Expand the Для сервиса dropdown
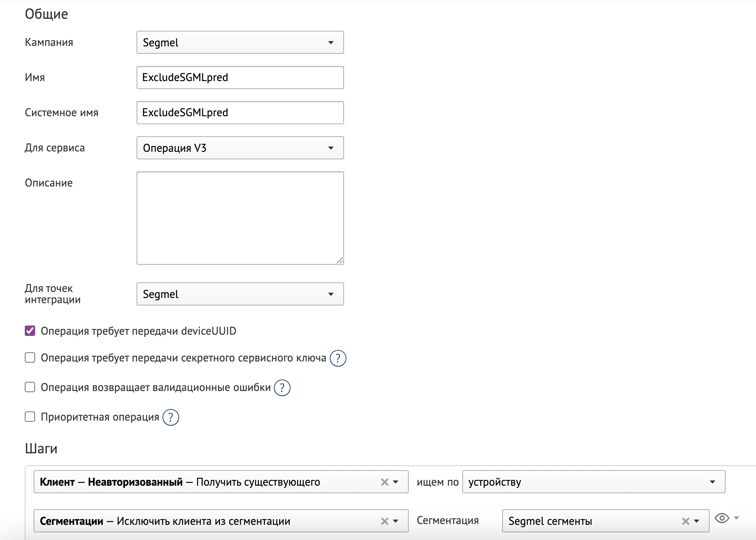756x540 pixels. (240, 148)
